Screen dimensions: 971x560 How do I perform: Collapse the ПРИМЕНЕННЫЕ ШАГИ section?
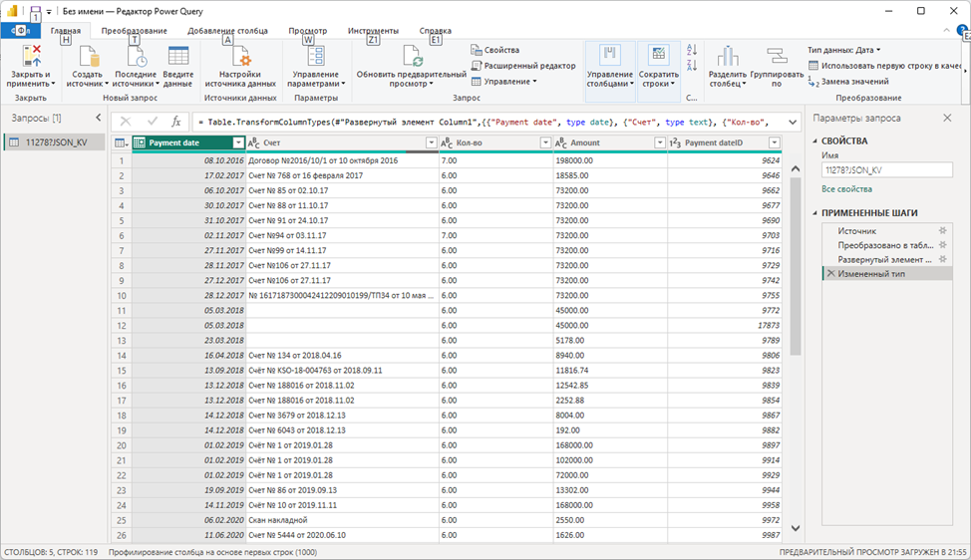click(815, 213)
